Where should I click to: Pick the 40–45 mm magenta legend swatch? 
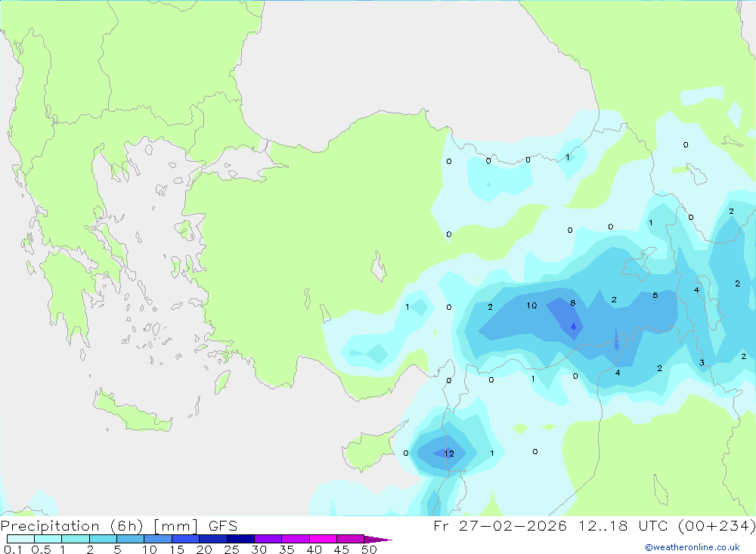click(x=323, y=539)
